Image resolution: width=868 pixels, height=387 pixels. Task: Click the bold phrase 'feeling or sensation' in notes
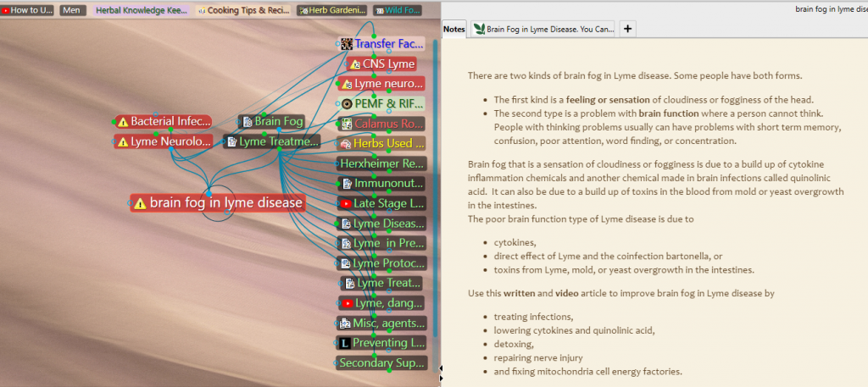coord(608,100)
